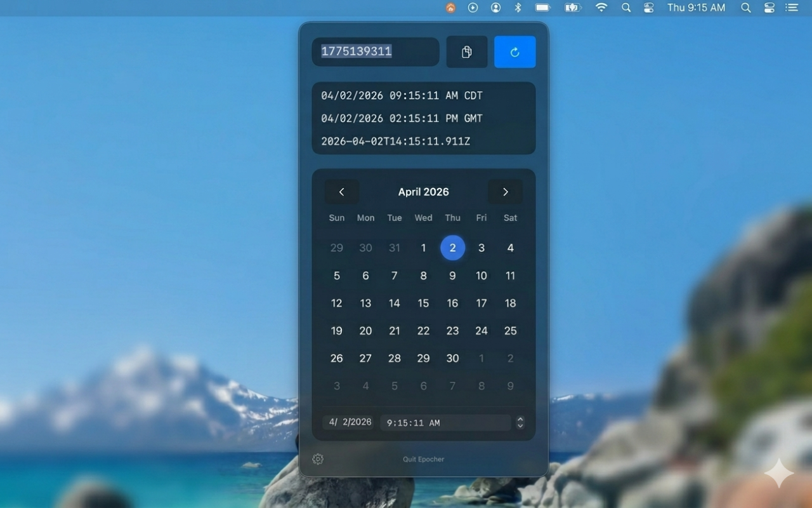Choose April 10 in the calendar
Viewport: 812px width, 508px height.
click(x=481, y=276)
